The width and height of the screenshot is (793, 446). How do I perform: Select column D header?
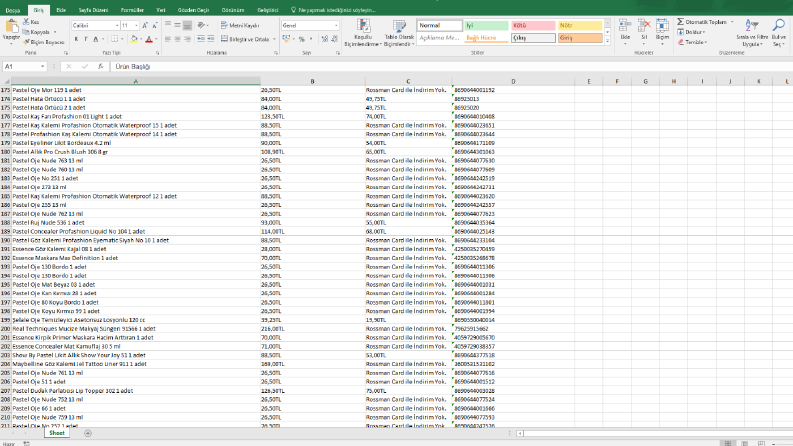point(513,81)
